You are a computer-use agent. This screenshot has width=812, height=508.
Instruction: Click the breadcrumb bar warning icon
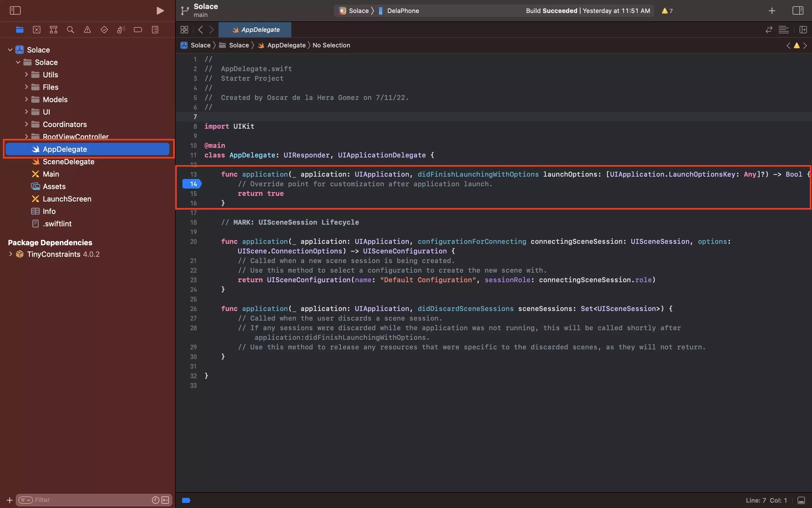point(796,45)
